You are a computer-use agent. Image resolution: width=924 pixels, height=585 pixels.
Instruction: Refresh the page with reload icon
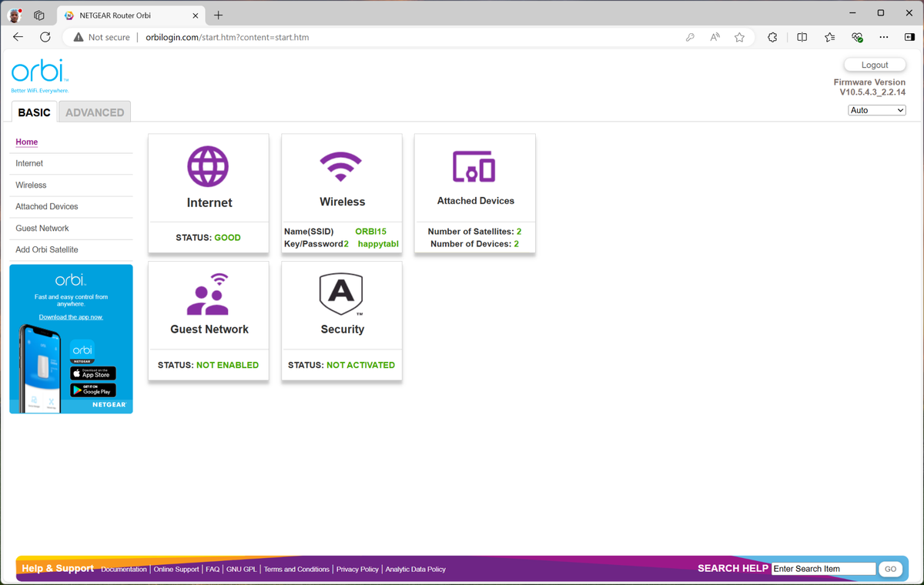[x=45, y=37]
